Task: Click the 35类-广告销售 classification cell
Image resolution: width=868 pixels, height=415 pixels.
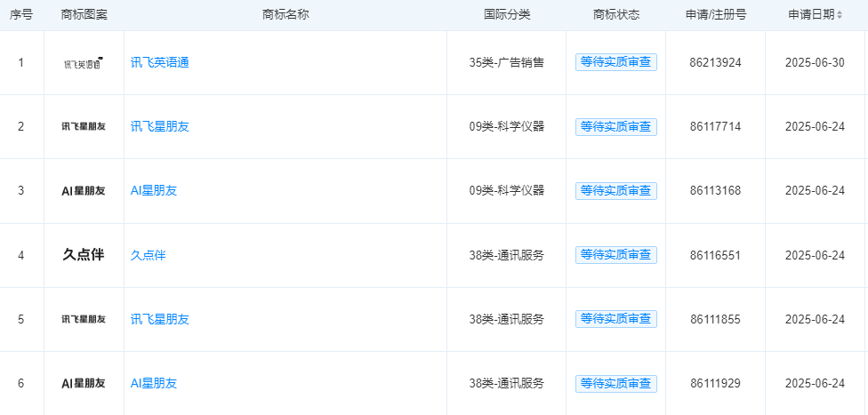Action: point(507,62)
